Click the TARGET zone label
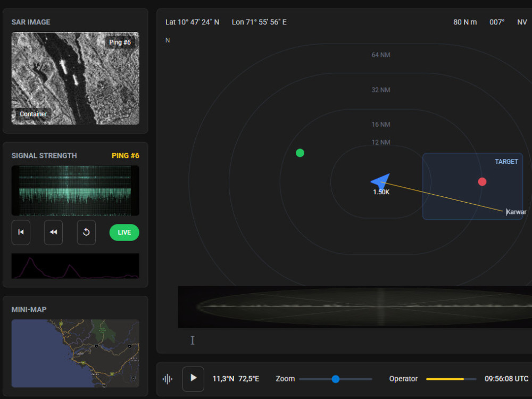This screenshot has width=532, height=399. (x=506, y=162)
